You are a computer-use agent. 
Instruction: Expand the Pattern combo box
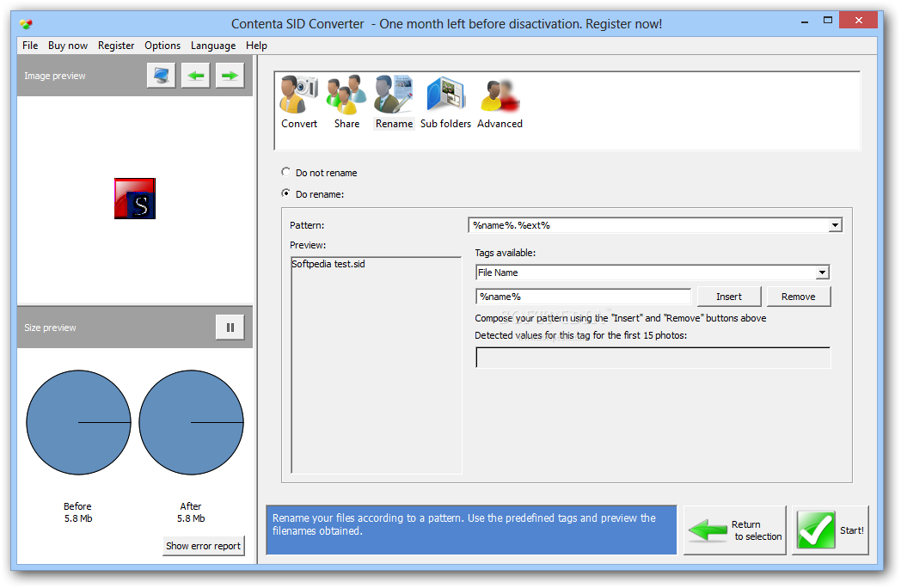tap(835, 225)
